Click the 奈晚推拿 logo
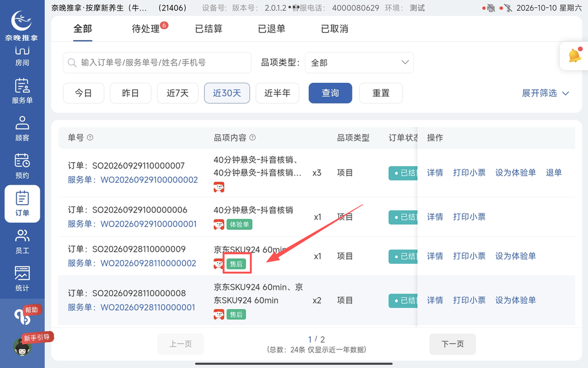Image resolution: width=588 pixels, height=368 pixels. coord(21,25)
